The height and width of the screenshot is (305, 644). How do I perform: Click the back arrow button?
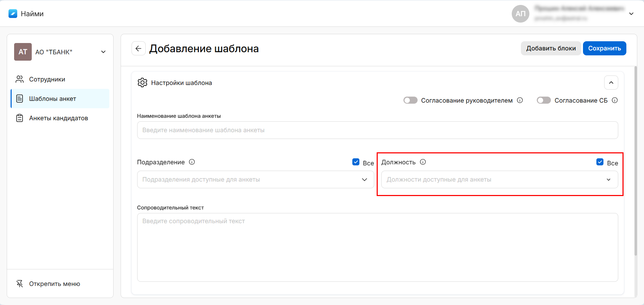coord(138,49)
